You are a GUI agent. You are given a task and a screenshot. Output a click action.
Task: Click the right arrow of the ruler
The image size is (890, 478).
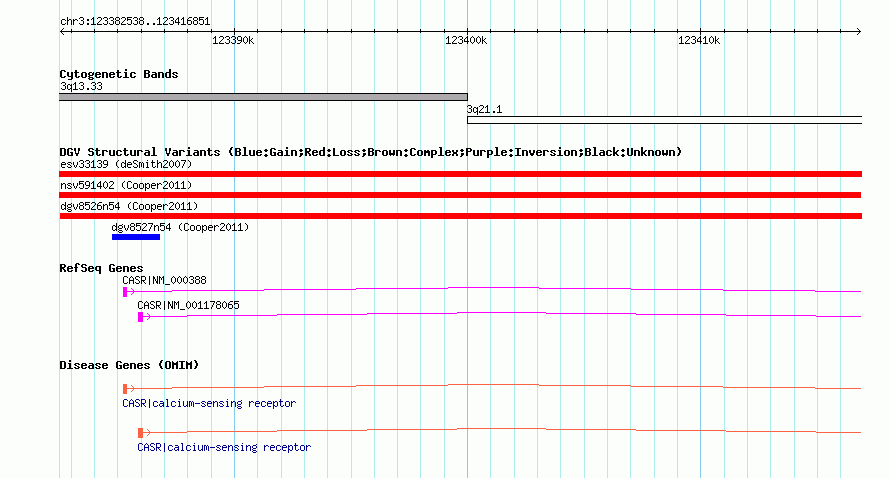pyautogui.click(x=858, y=31)
